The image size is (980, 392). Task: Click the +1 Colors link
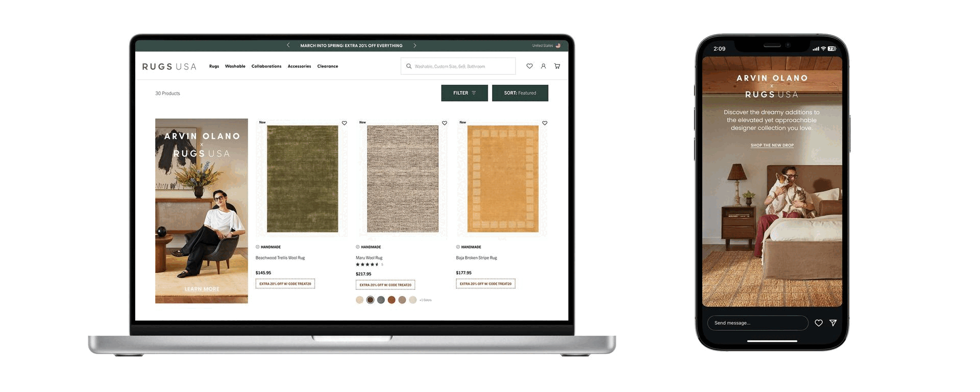426,300
